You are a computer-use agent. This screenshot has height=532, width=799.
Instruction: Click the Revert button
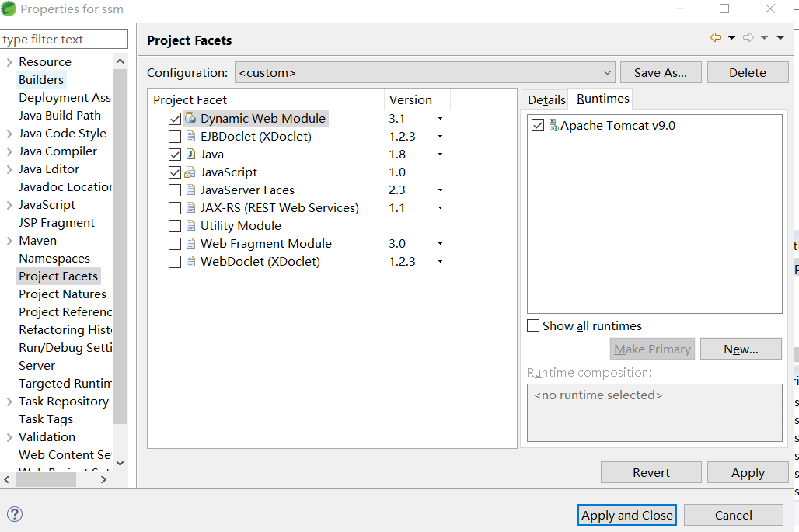[651, 472]
